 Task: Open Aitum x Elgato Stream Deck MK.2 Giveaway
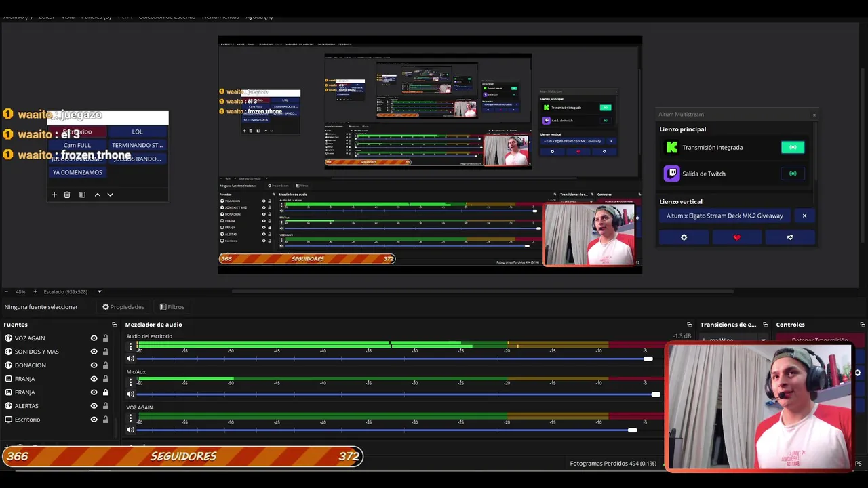pyautogui.click(x=724, y=216)
